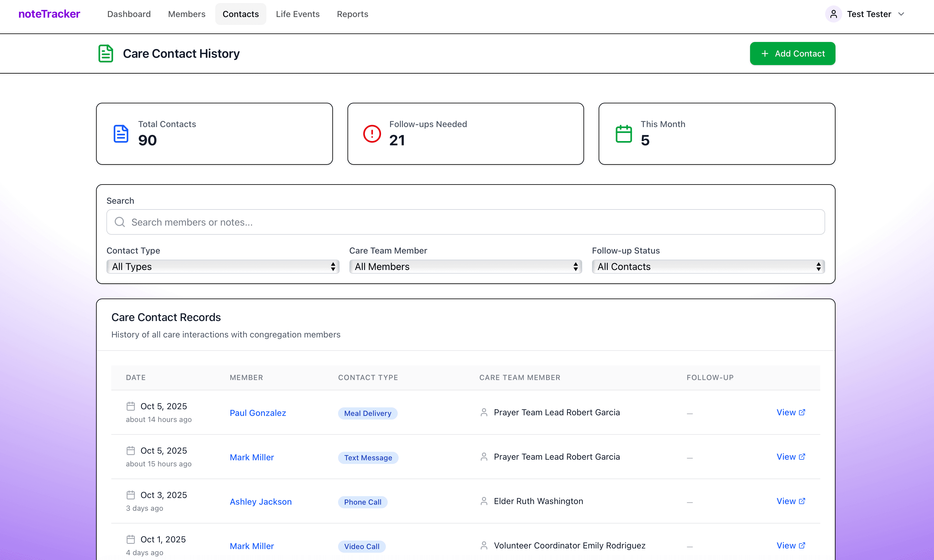The image size is (934, 560).
Task: Click the red alert icon on Follow-ups Needed card
Action: 372,133
